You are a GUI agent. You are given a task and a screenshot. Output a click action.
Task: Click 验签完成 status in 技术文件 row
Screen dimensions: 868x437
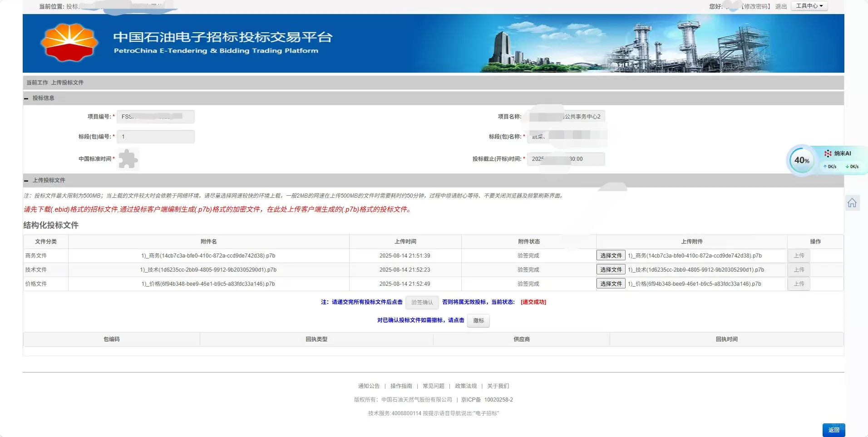coord(528,270)
